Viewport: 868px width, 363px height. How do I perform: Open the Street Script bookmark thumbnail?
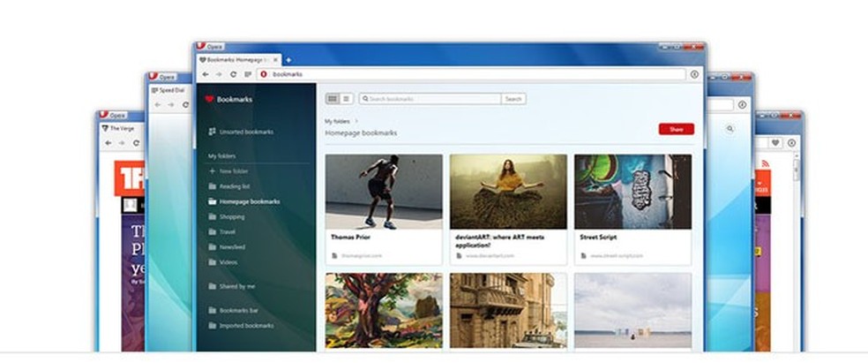coord(632,191)
